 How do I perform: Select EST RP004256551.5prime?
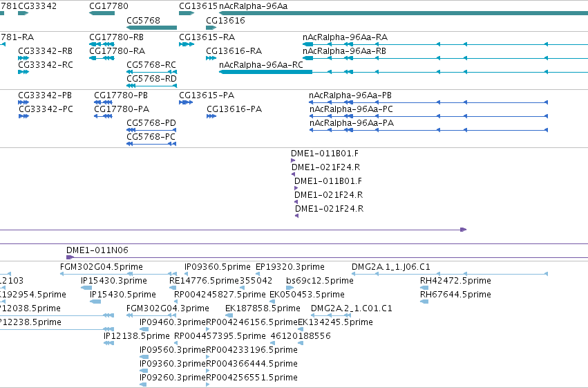252,378
